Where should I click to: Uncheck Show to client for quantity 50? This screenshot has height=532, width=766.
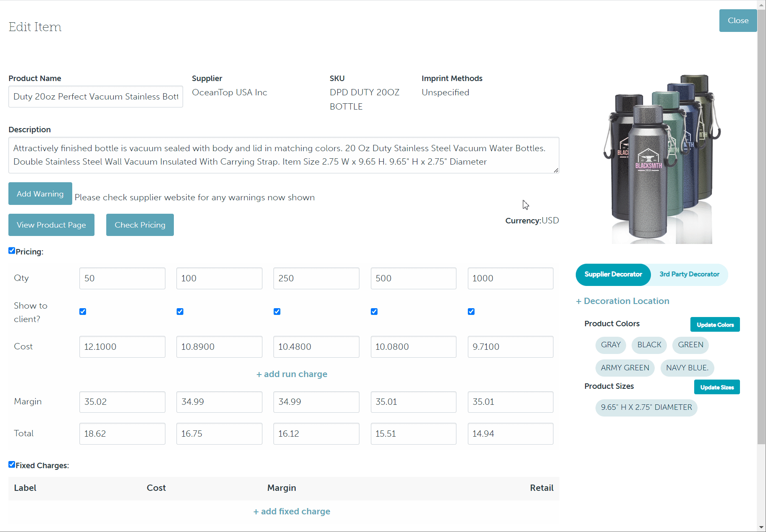click(x=83, y=311)
